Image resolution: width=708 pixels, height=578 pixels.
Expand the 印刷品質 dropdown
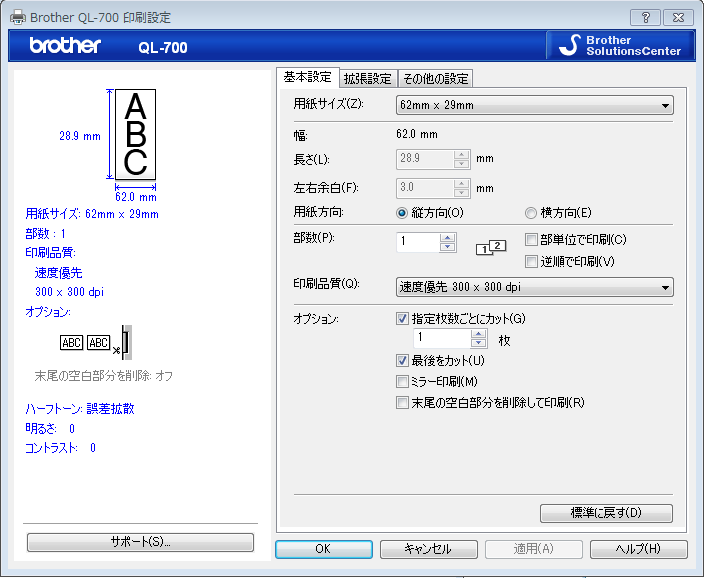tap(535, 287)
